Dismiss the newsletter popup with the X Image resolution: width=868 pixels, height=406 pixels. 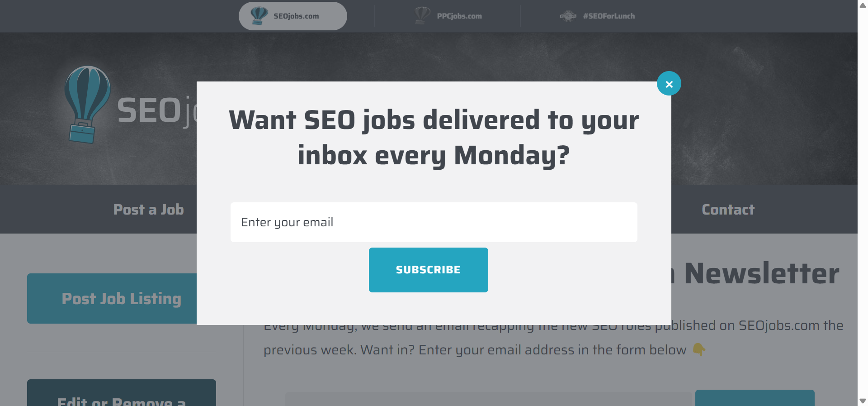(669, 83)
